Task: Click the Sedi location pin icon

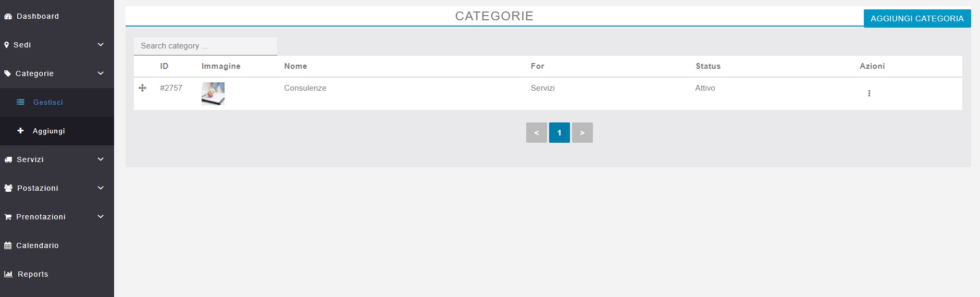Action: tap(7, 45)
